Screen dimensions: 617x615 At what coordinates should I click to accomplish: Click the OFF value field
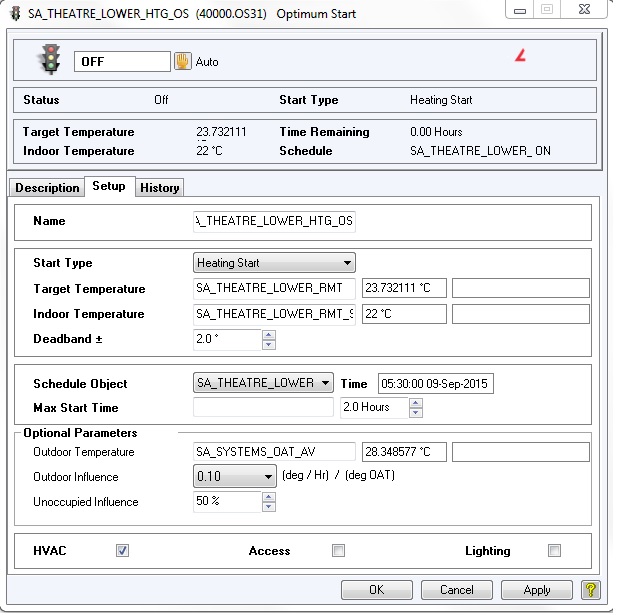click(x=122, y=62)
